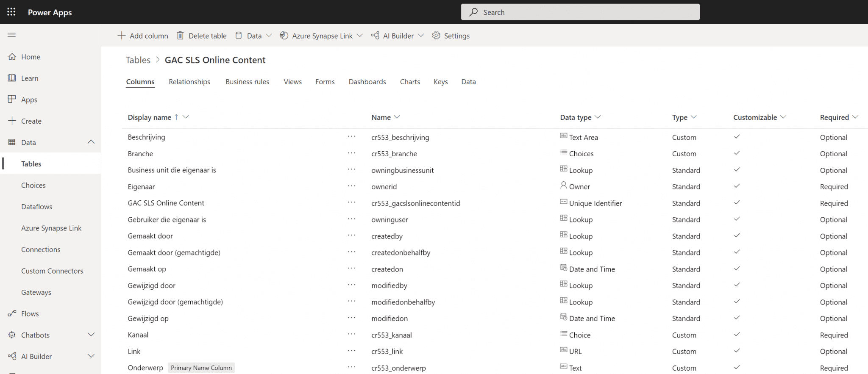Click the customizable checkmark for Onderwerp
Viewport: 868px width, 374px height.
pos(737,367)
